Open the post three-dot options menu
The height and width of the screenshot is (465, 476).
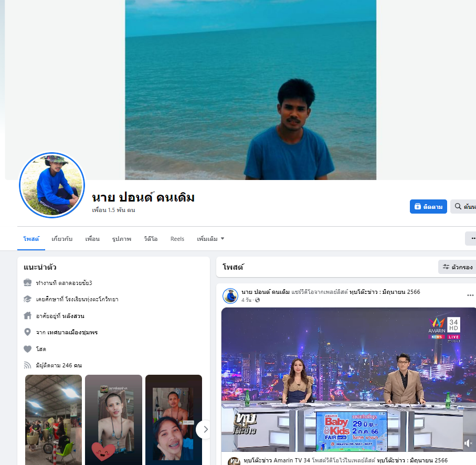(x=470, y=295)
